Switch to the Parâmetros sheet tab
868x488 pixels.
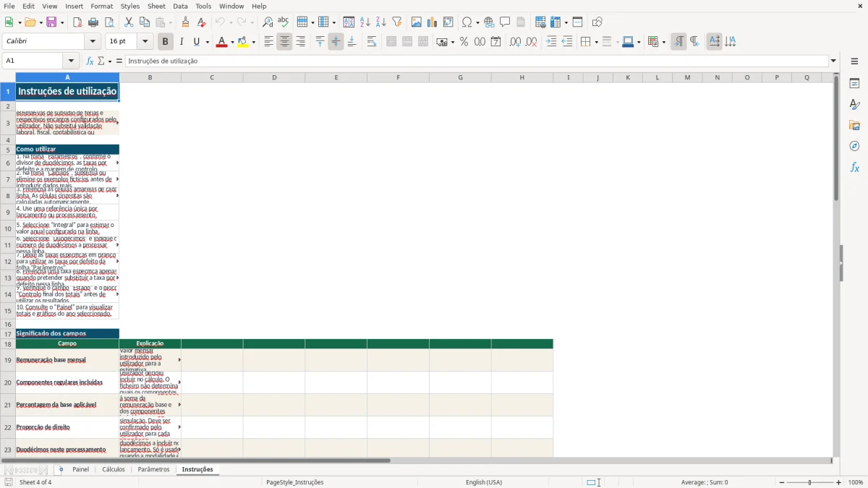pyautogui.click(x=153, y=469)
